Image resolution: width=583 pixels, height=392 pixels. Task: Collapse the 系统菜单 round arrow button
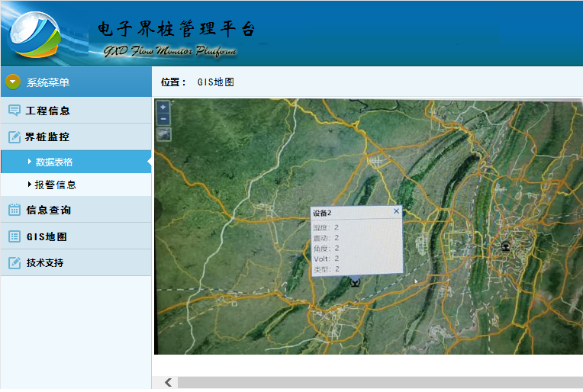point(13,82)
